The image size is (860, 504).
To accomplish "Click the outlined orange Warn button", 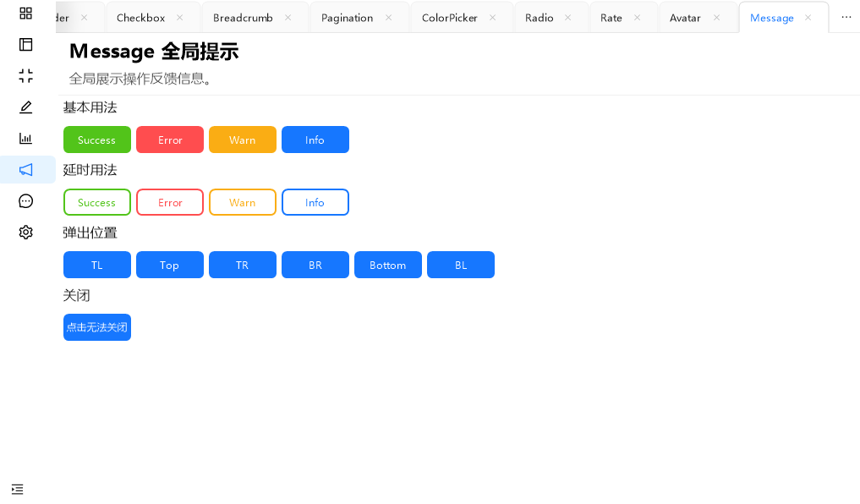I will pos(243,202).
